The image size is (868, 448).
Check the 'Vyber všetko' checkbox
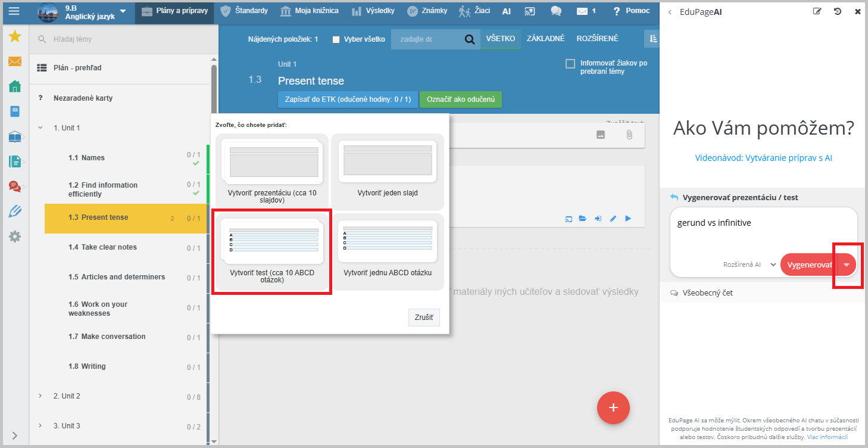(x=336, y=39)
